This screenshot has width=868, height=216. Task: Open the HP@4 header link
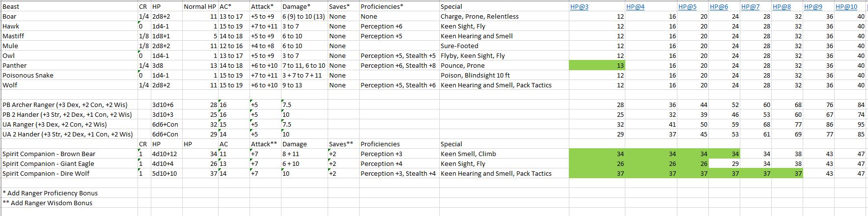tap(635, 7)
